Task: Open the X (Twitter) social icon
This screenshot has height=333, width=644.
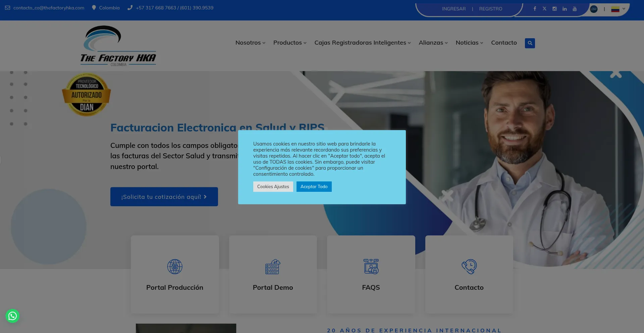Action: [x=544, y=9]
